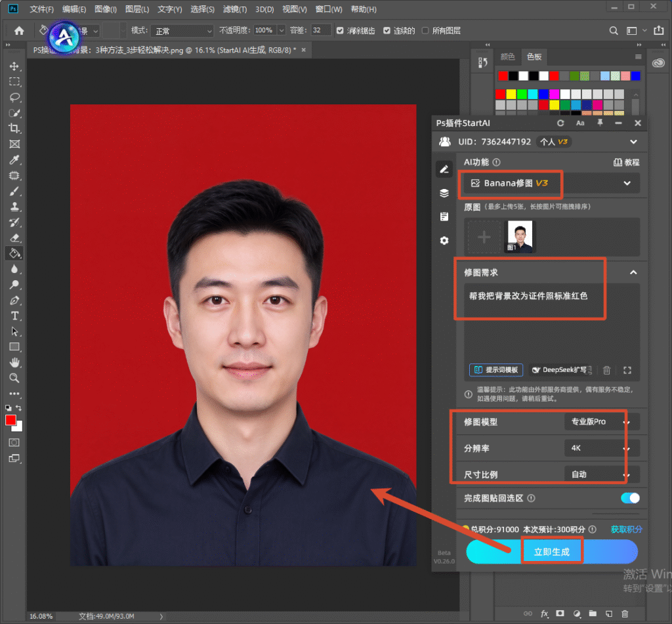Select the Brush tool

pos(14,191)
